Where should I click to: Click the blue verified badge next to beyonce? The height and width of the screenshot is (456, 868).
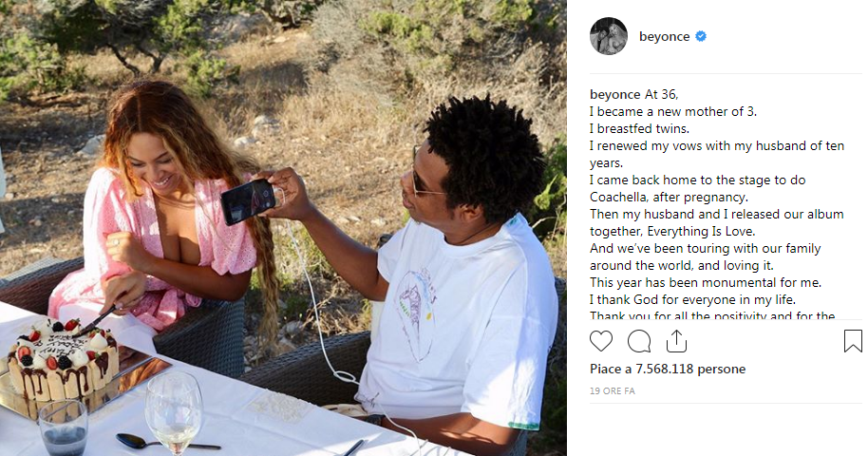point(701,36)
